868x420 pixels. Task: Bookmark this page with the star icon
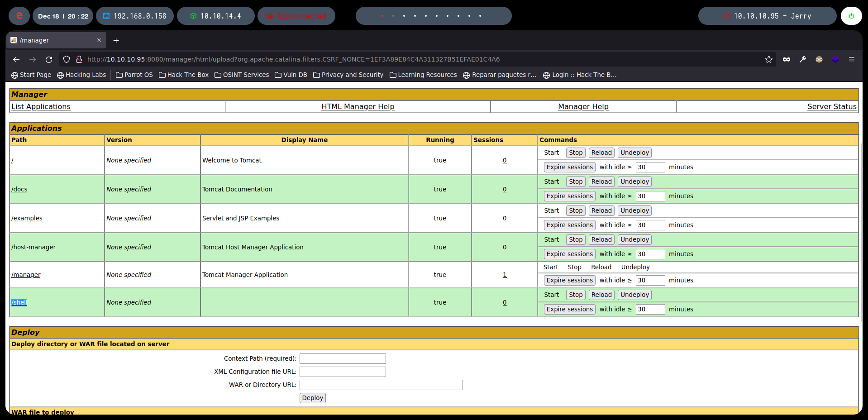(x=768, y=59)
